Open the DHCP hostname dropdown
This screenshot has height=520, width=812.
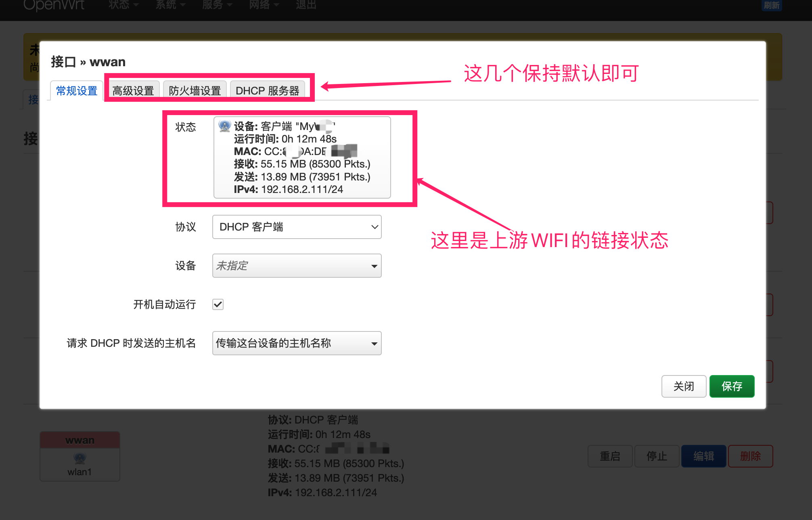pyautogui.click(x=297, y=343)
